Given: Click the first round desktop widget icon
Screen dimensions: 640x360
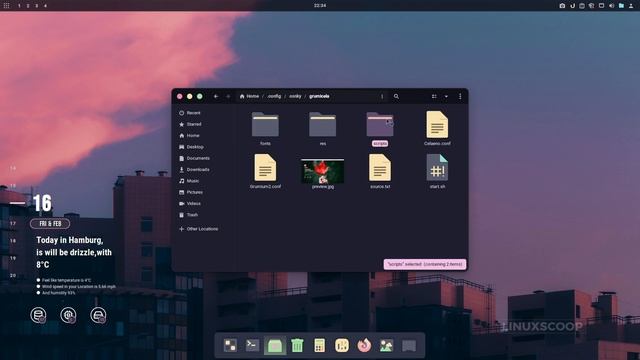Looking at the screenshot, I should 38,315.
